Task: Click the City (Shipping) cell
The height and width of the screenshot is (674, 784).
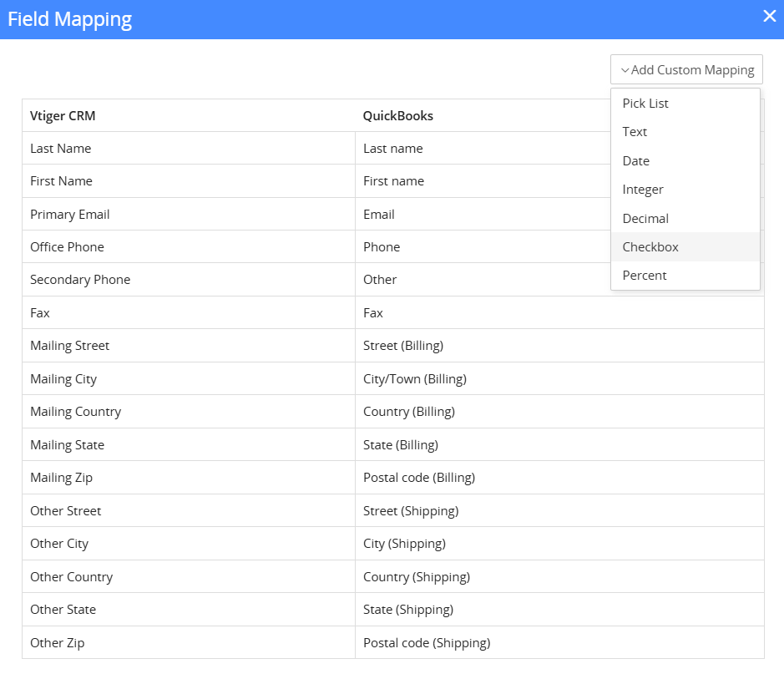Action: coord(559,544)
